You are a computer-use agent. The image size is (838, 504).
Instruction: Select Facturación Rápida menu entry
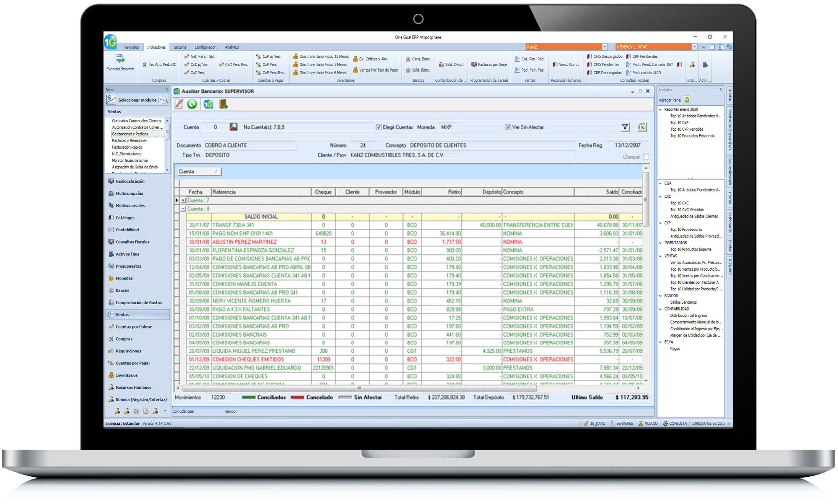tap(127, 147)
